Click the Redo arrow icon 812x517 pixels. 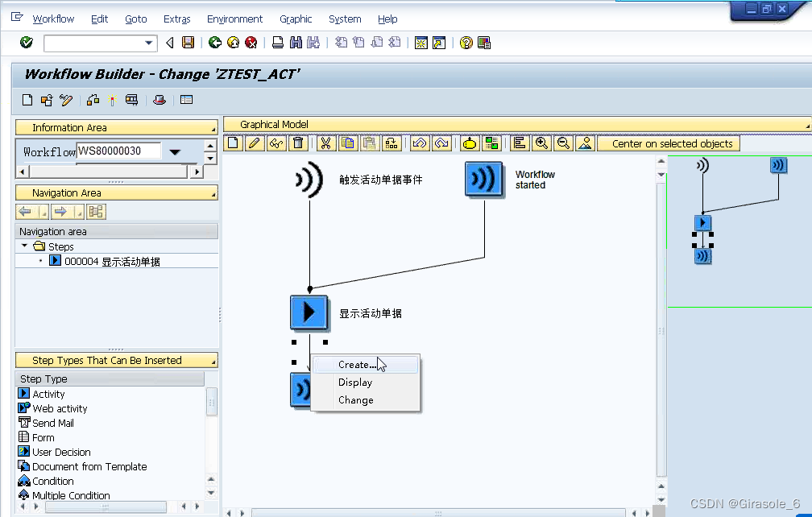(x=441, y=143)
